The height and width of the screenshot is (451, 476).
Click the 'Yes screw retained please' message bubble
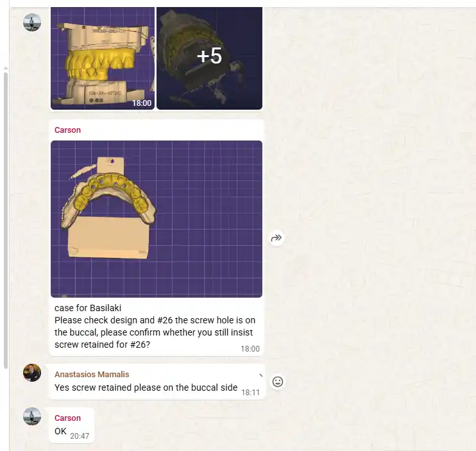click(x=157, y=382)
